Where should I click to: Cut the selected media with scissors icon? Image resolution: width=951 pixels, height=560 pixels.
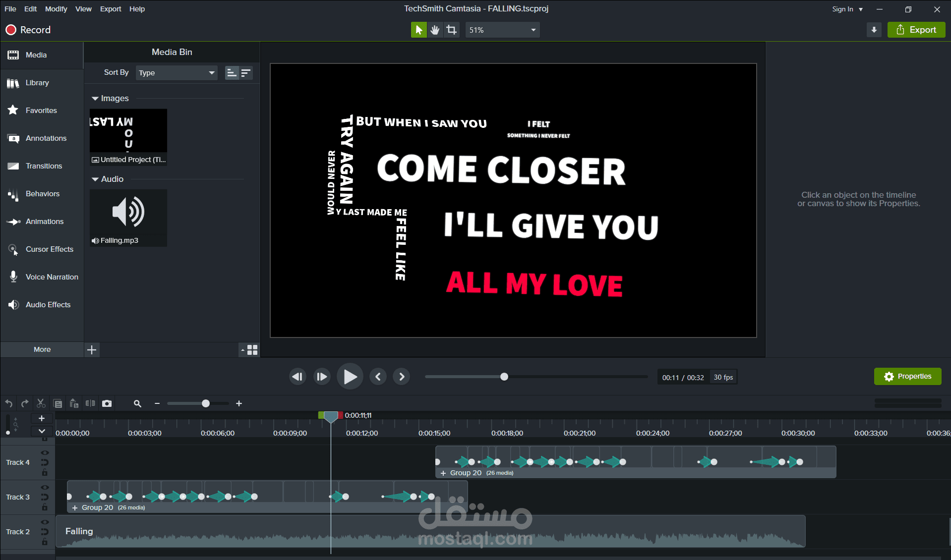(x=41, y=403)
